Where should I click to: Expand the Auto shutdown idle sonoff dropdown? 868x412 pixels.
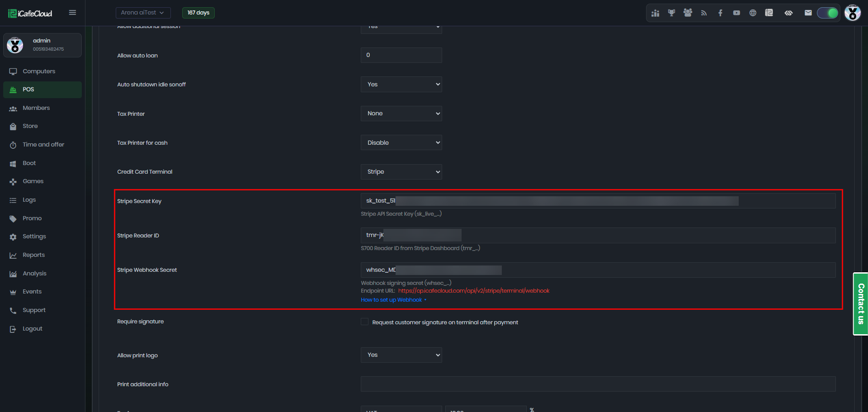[x=401, y=85]
